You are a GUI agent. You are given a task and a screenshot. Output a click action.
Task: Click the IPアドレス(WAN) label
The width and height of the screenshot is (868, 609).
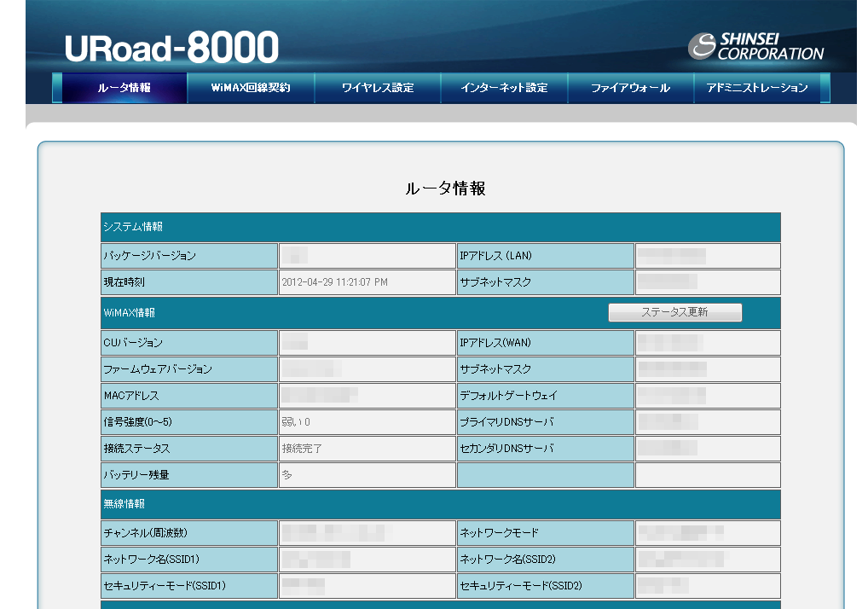click(495, 343)
